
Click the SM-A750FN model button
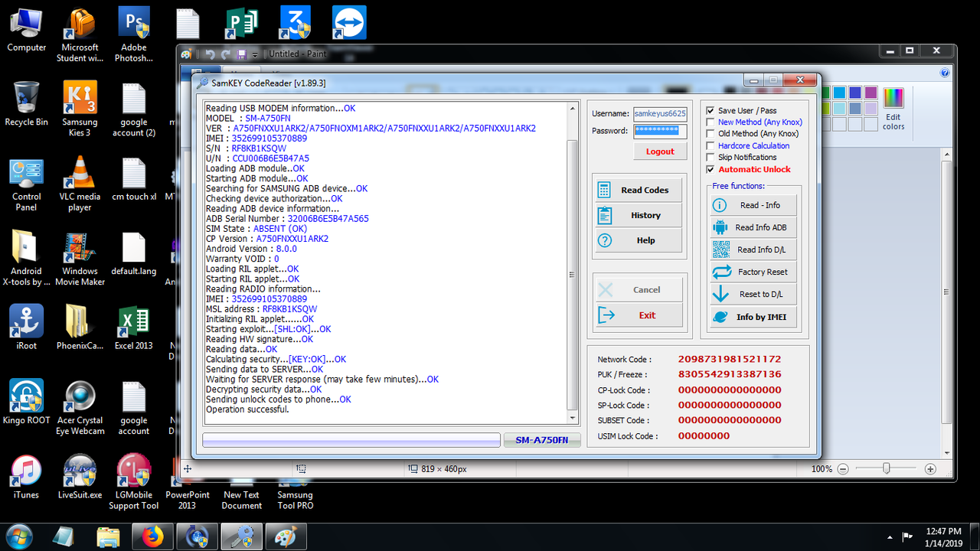(542, 440)
